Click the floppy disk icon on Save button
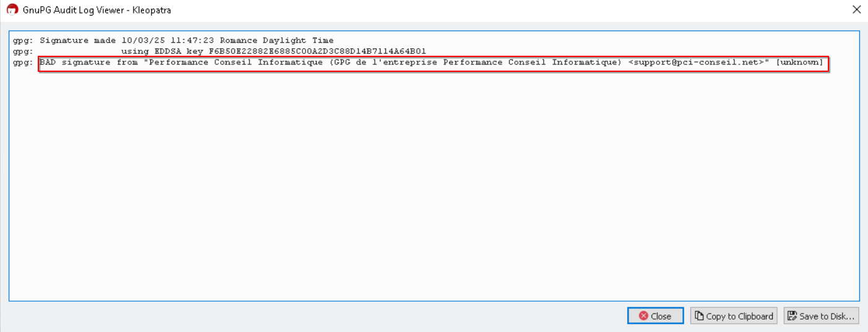The height and width of the screenshot is (332, 868). [792, 316]
